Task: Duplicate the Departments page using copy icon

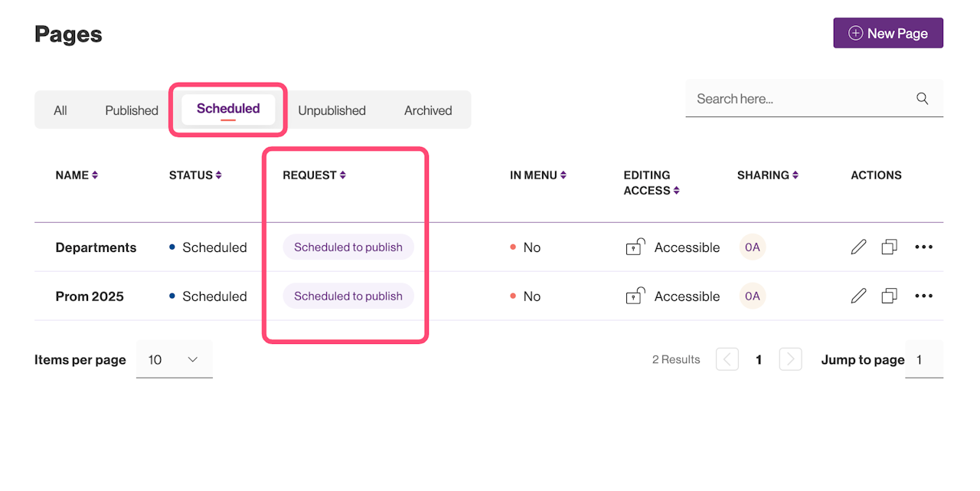Action: tap(889, 247)
